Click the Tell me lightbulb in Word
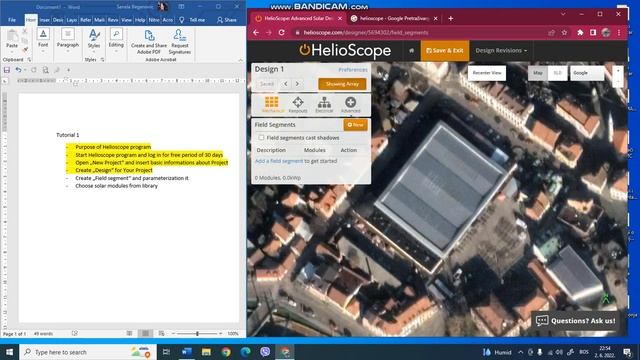Screen dimensions: 640x360 [182, 20]
